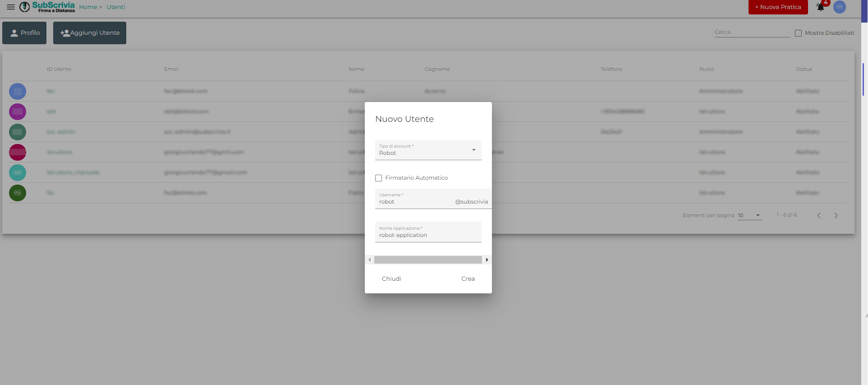
Task: Go to previous page of users
Action: [x=819, y=216]
